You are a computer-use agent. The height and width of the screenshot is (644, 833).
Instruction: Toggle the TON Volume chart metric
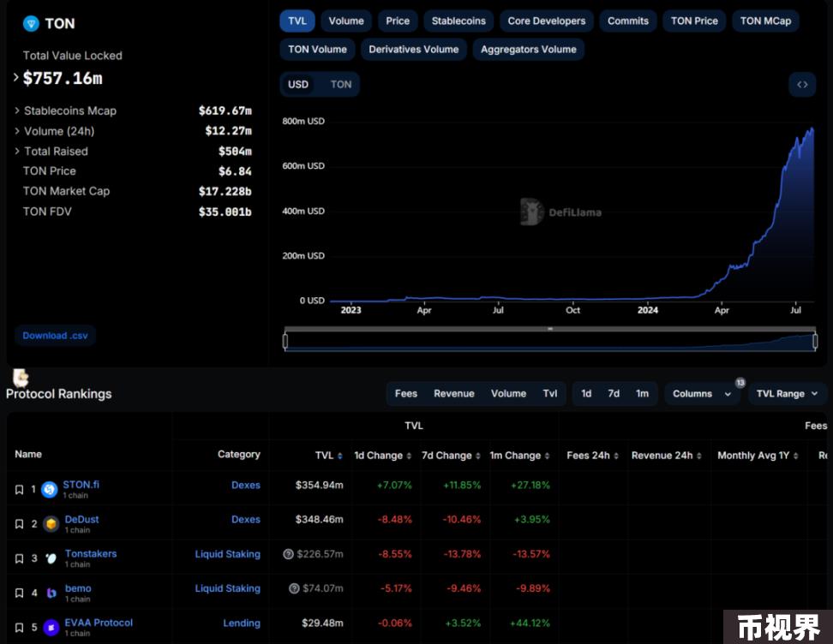pos(318,50)
